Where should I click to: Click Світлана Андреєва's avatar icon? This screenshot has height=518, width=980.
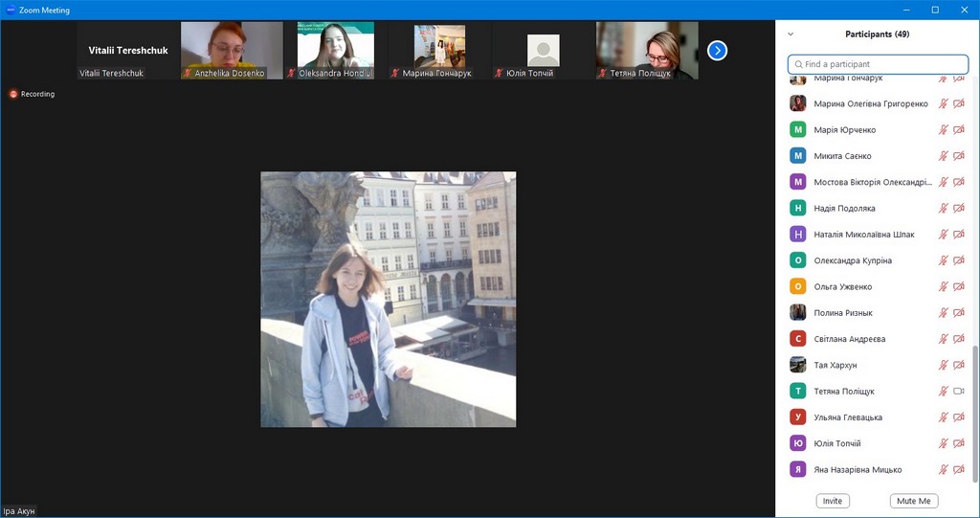point(797,339)
